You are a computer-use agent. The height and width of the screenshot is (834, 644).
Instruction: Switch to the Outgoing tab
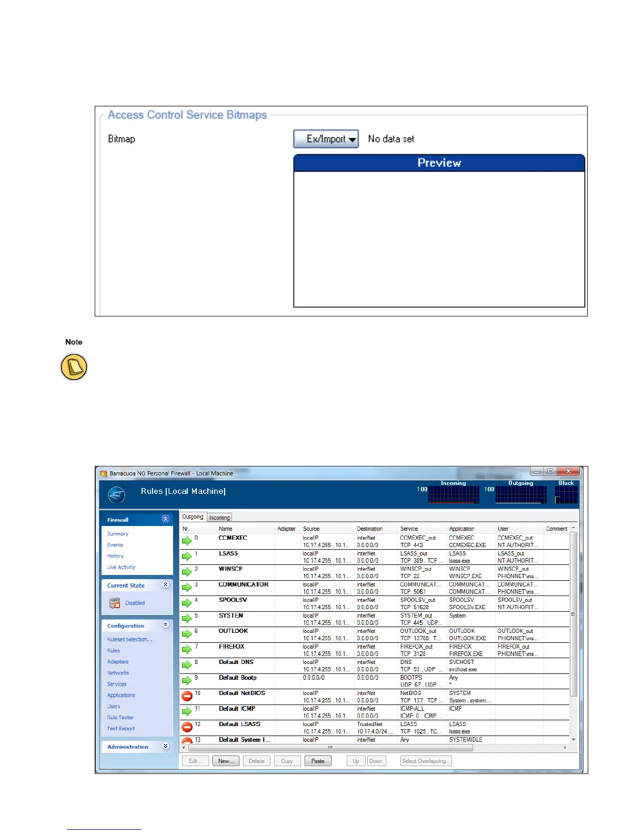tap(193, 517)
